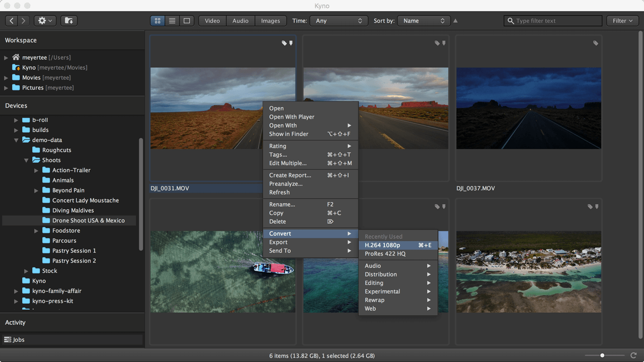Open the Sort by Name dropdown
Viewport: 644px width, 362px height.
pos(424,21)
